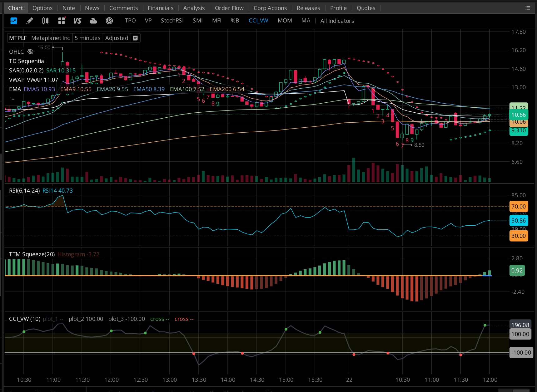Select the chart type trend icon
Image resolution: width=537 pixels, height=392 pixels.
[x=14, y=21]
